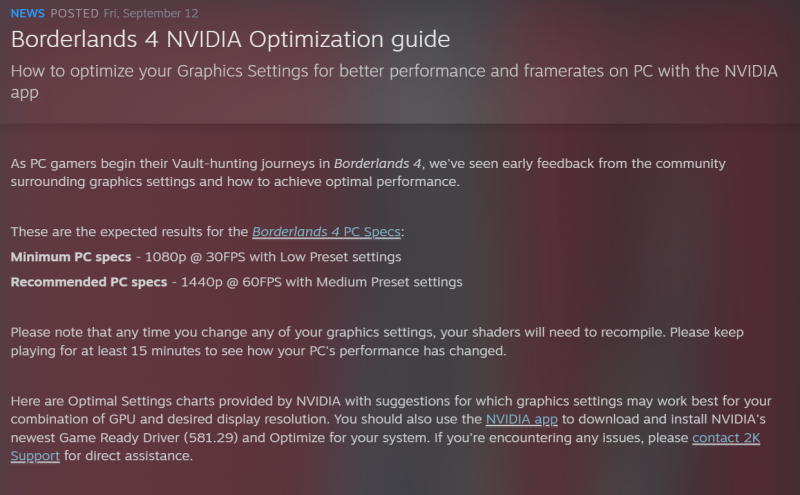This screenshot has width=800, height=495.
Task: Click the surrounding graphics settings sentence line
Action: pyautogui.click(x=235, y=182)
